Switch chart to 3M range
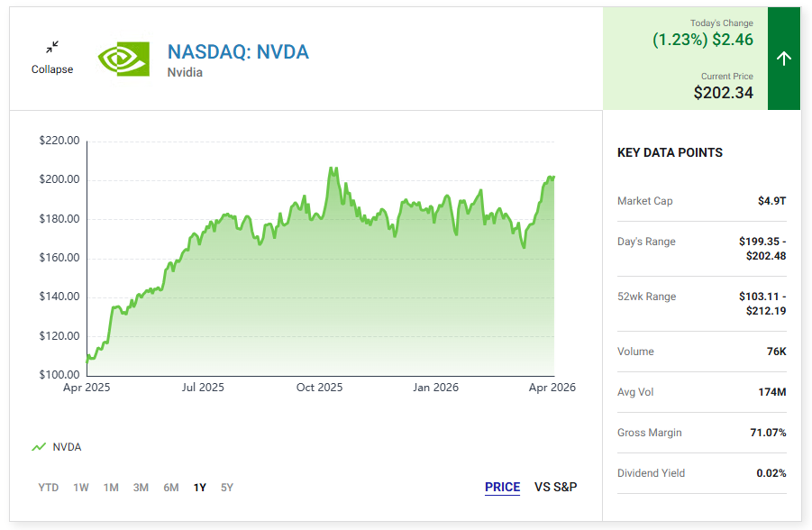 point(141,488)
